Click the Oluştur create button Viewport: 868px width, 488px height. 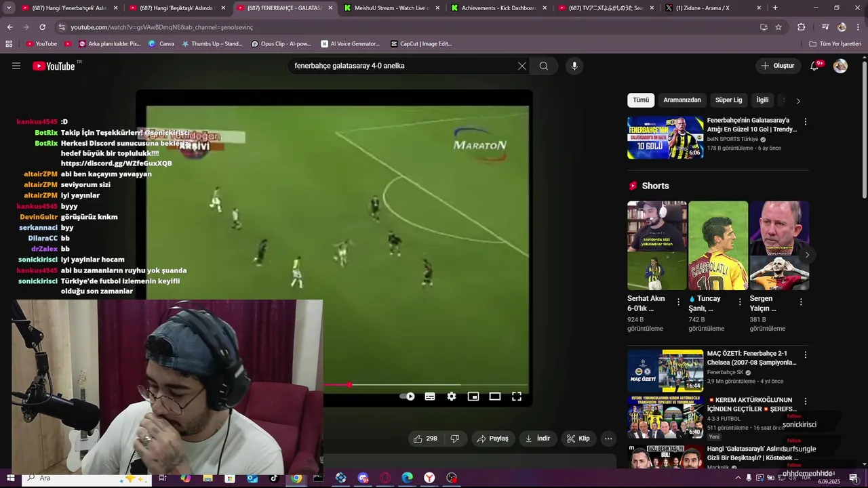point(777,66)
